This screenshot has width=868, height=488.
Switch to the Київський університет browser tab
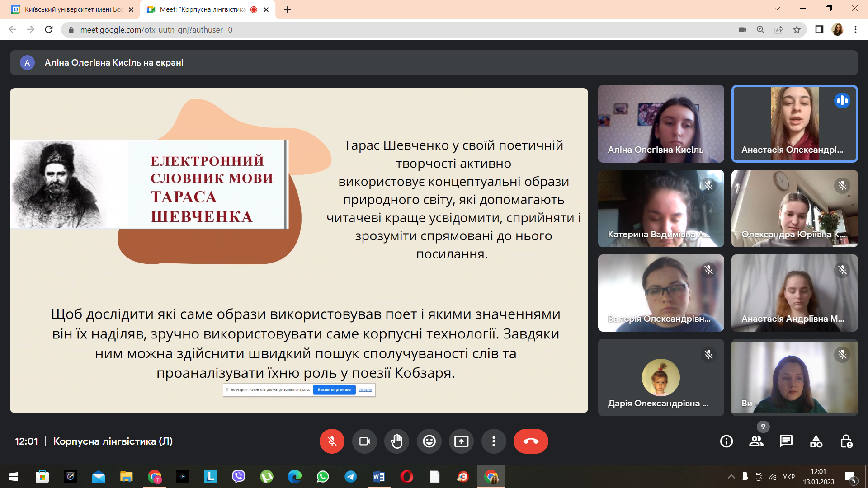tap(72, 9)
